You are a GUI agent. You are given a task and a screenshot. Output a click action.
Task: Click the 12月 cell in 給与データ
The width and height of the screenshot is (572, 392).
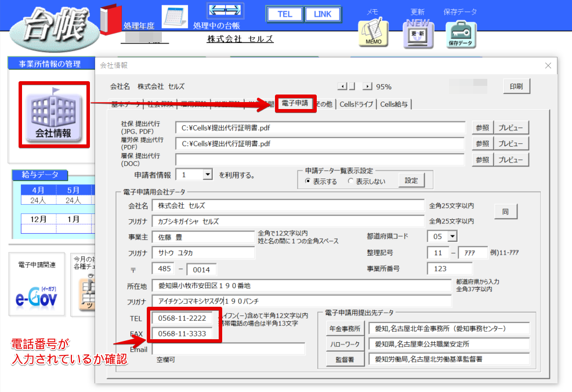[x=38, y=219]
